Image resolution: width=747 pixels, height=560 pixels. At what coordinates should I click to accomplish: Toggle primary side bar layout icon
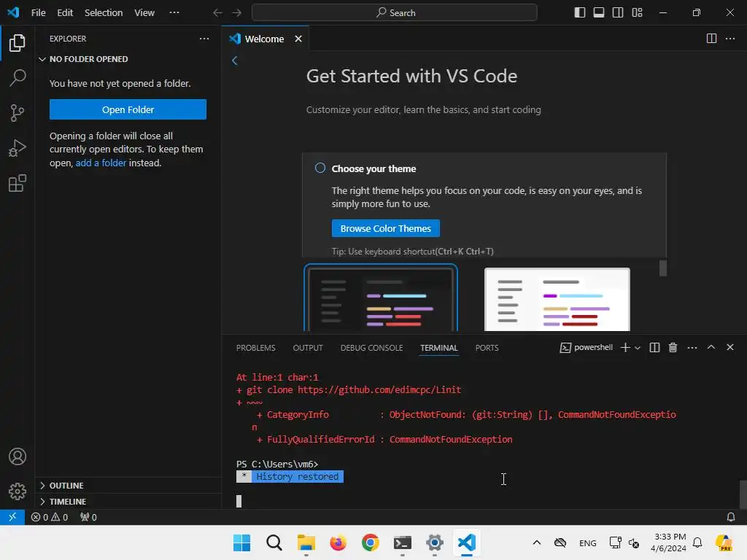pos(580,12)
